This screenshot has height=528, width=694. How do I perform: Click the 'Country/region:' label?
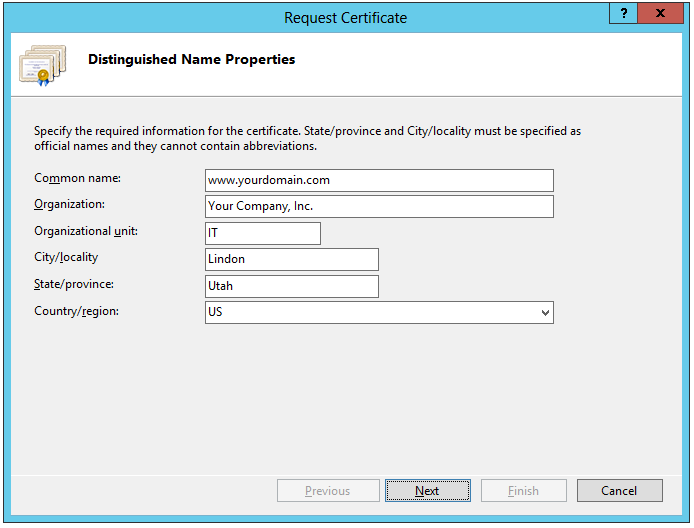coord(76,311)
